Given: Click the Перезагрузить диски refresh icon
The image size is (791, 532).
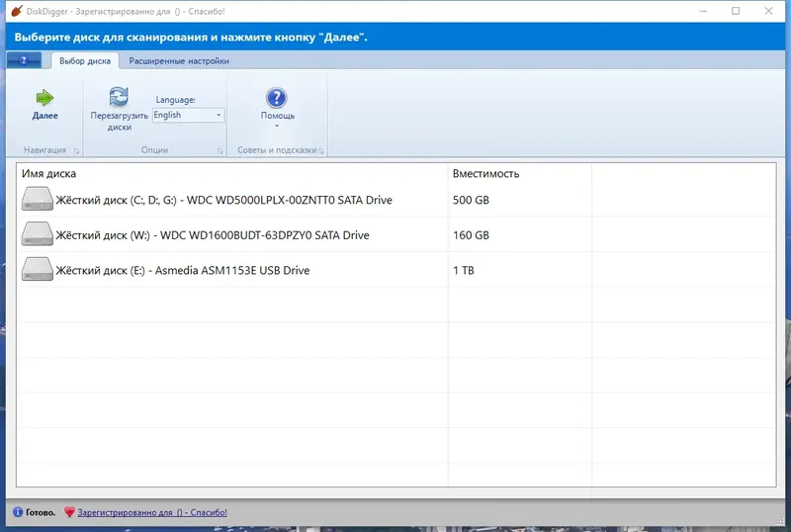Looking at the screenshot, I should (x=119, y=96).
